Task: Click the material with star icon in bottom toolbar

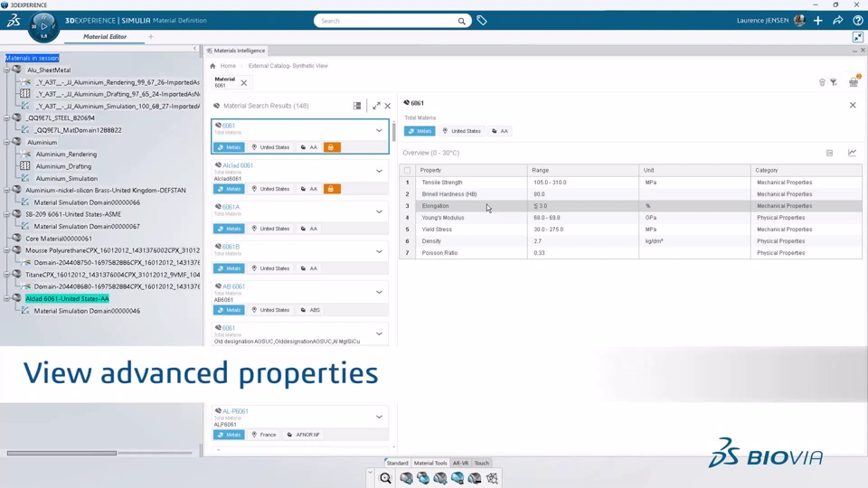Action: (440, 478)
